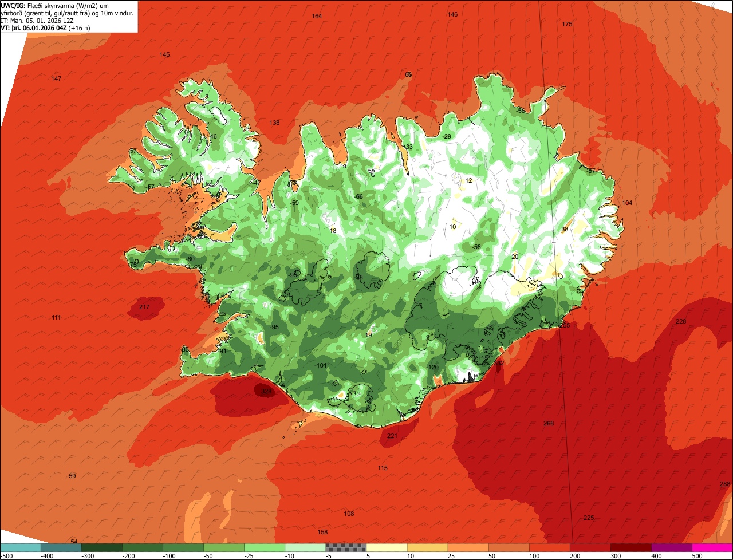Screen dimensions: 733x560
Task: Click the light teal legend swatch between -500 and -400
Action: click(x=21, y=547)
